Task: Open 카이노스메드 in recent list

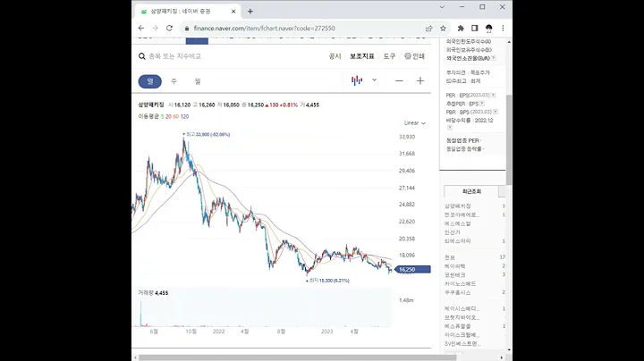Action: pos(460,284)
